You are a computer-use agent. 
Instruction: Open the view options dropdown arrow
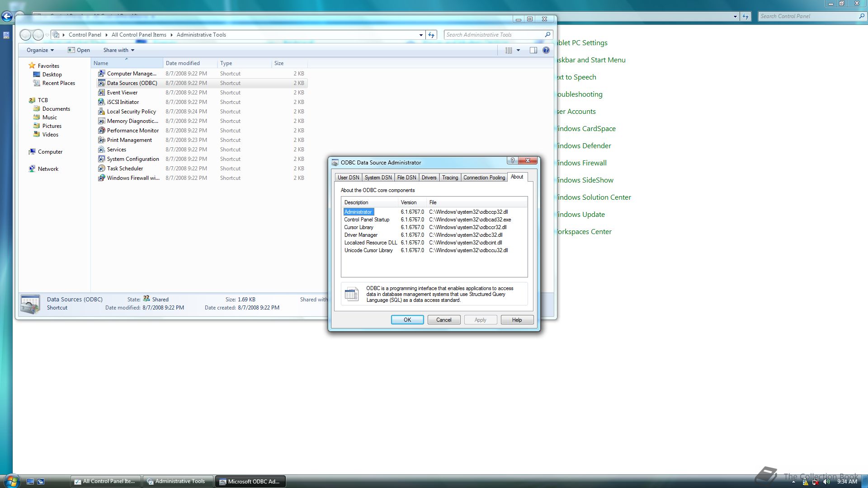click(x=518, y=50)
